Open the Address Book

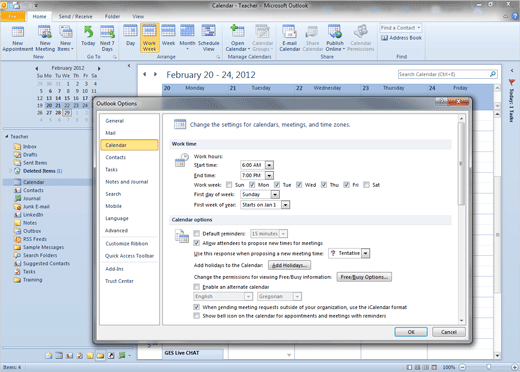401,38
